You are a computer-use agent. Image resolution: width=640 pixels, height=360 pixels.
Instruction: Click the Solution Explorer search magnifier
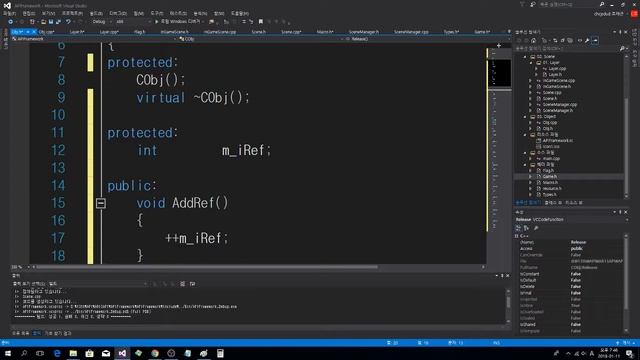tap(622, 49)
